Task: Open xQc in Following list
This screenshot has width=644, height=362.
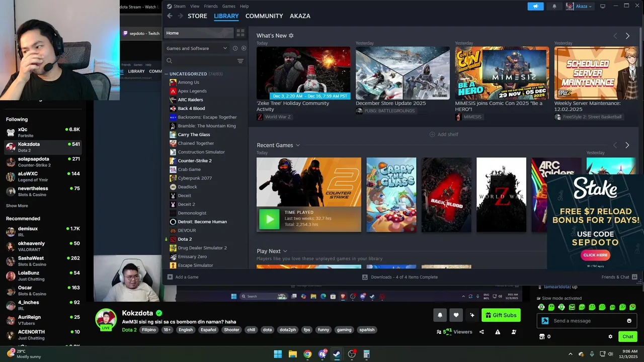Action: (43, 132)
